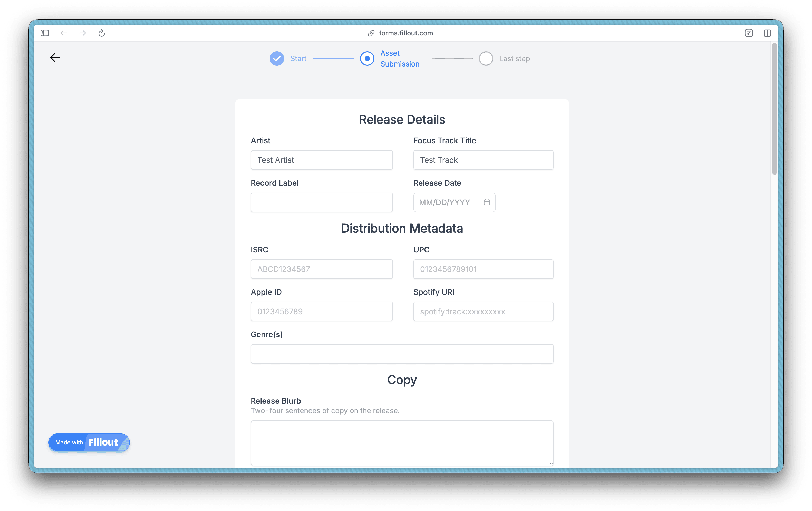Click the UPC input field
Screen dimensions: 812x511
pyautogui.click(x=483, y=269)
